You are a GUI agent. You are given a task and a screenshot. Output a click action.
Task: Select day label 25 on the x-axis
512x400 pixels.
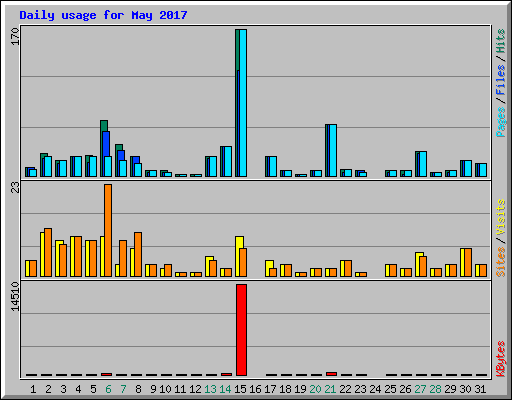390,389
